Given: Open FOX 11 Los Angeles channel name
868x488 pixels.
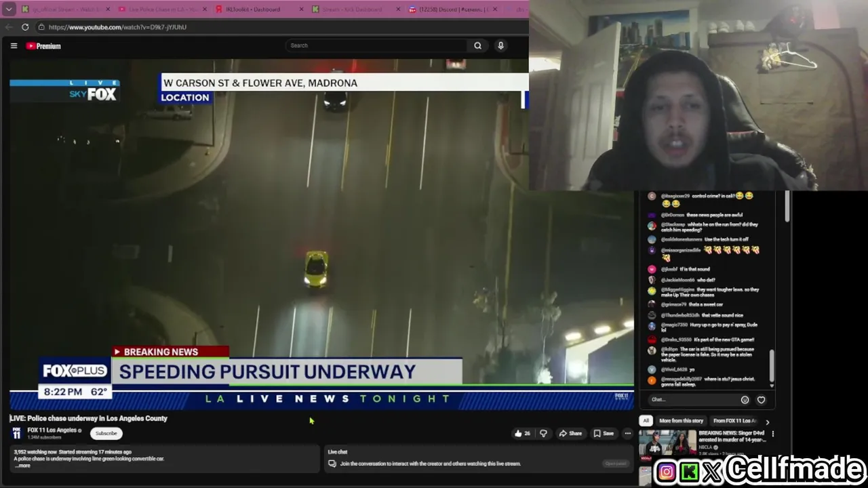Looking at the screenshot, I should pyautogui.click(x=52, y=430).
